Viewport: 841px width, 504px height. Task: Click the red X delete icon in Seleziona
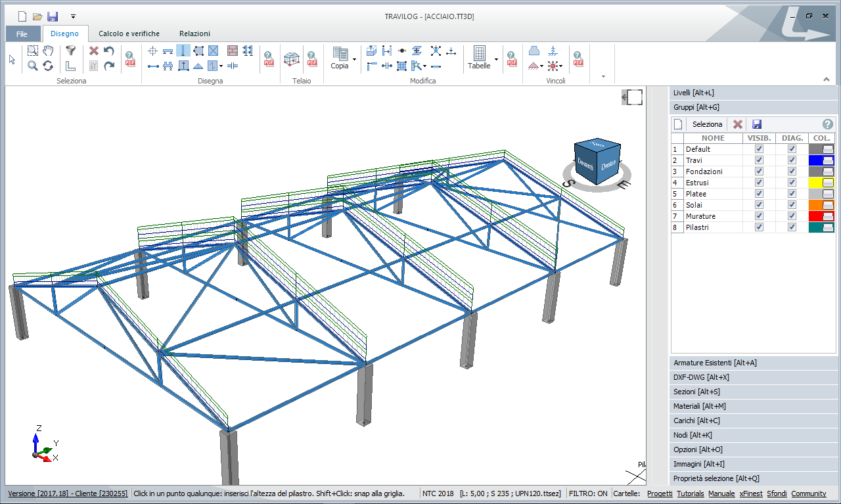pyautogui.click(x=94, y=51)
